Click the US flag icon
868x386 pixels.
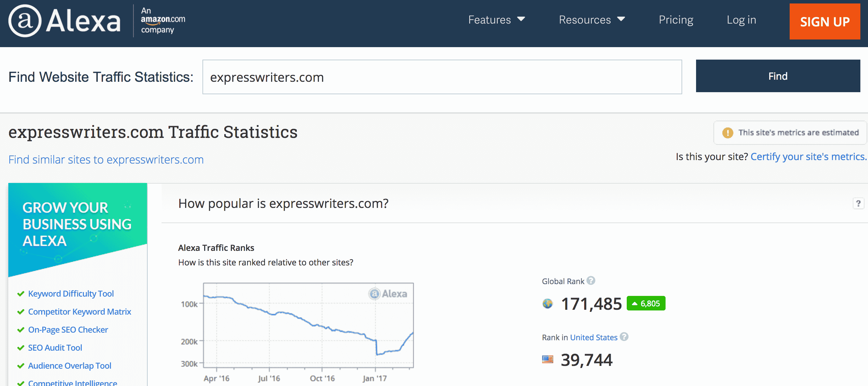(x=547, y=359)
